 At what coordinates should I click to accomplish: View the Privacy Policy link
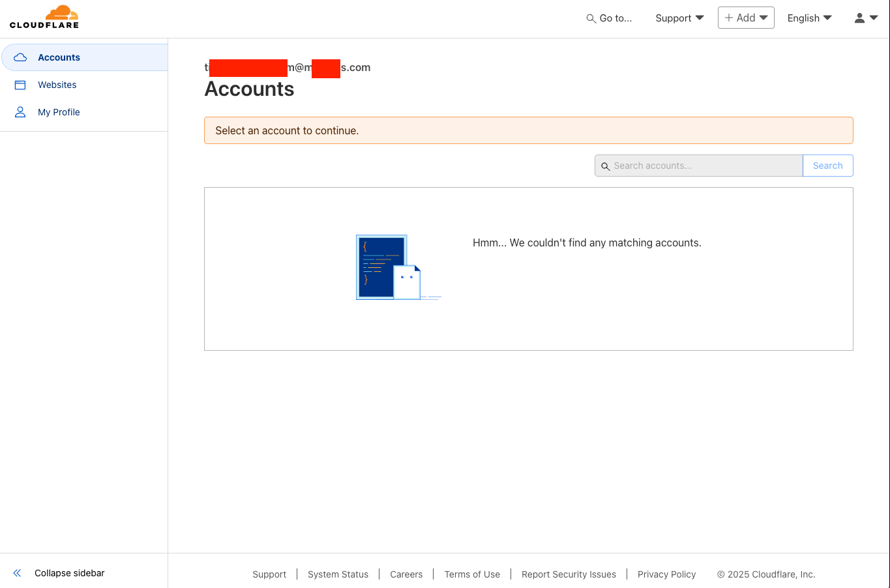pyautogui.click(x=666, y=574)
